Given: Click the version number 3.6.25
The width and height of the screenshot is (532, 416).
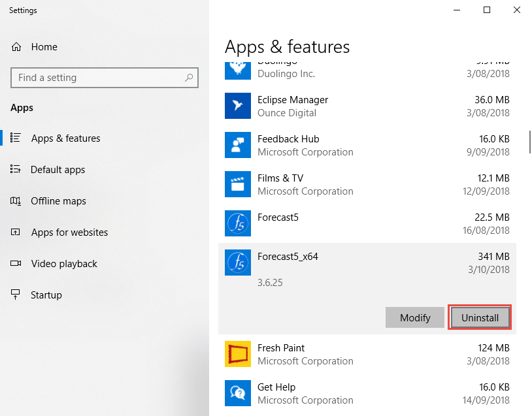Looking at the screenshot, I should pos(270,282).
